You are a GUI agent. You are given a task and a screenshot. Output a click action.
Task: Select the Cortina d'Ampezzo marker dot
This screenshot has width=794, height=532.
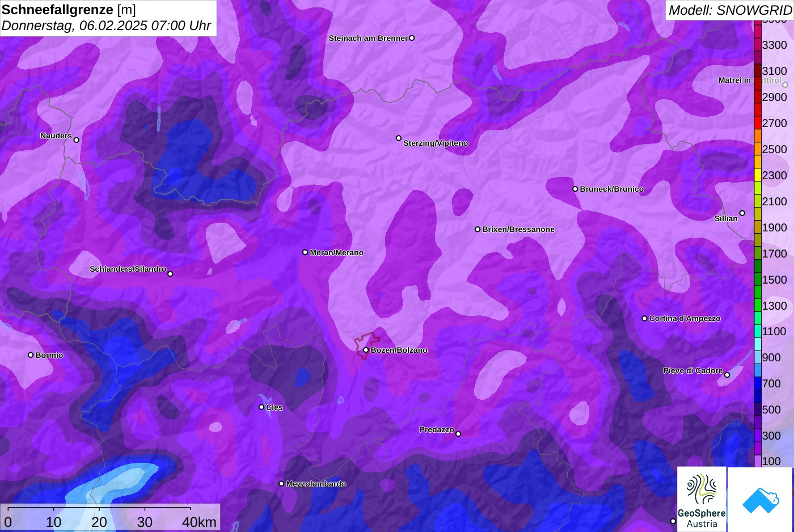(x=644, y=318)
